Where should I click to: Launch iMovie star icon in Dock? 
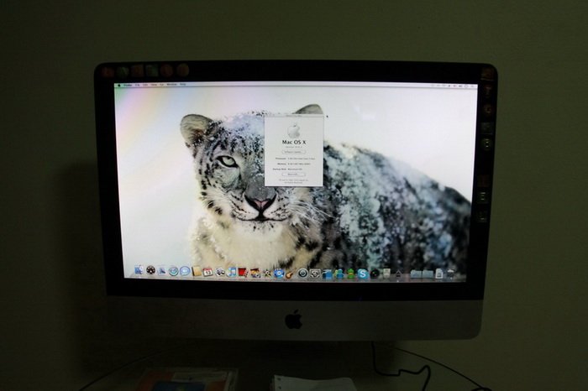(x=267, y=273)
